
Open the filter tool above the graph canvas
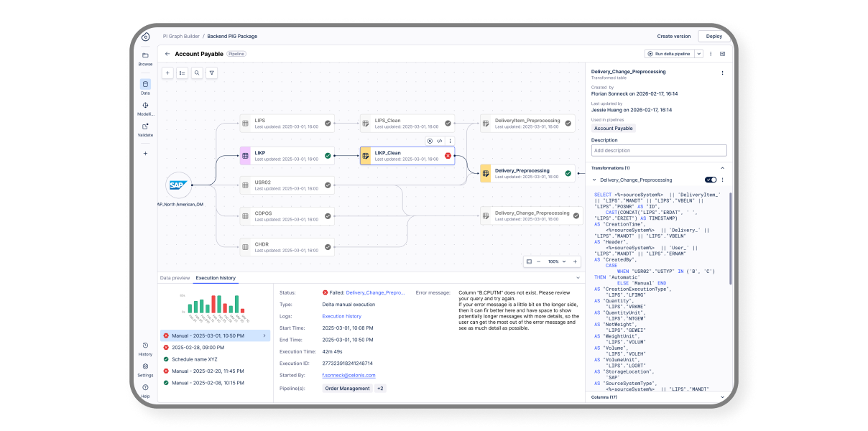pos(211,73)
